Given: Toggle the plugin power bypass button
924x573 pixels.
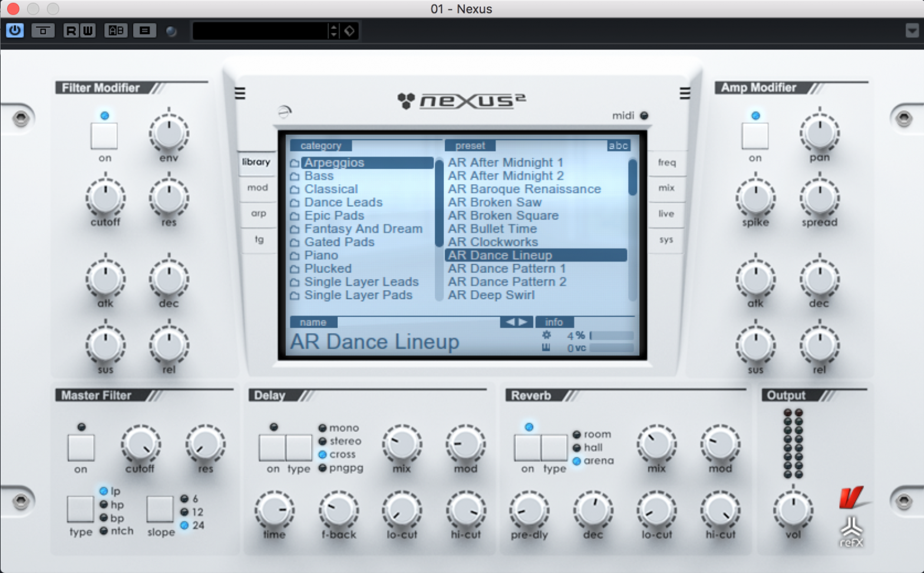Looking at the screenshot, I should click(15, 30).
